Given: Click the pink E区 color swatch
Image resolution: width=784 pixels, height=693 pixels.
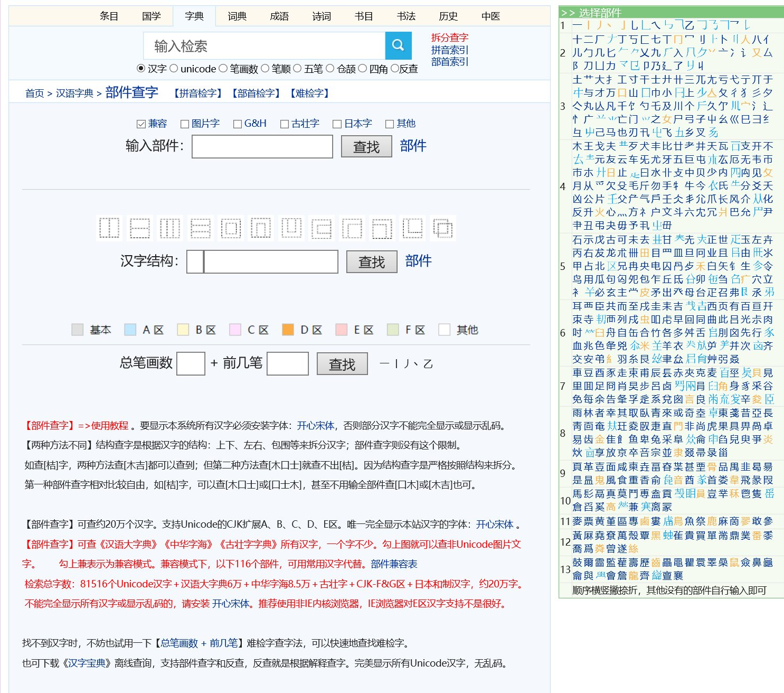Looking at the screenshot, I should [x=341, y=330].
